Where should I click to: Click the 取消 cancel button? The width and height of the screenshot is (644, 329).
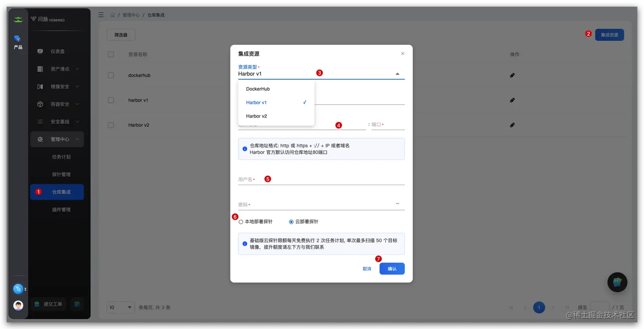[367, 269]
